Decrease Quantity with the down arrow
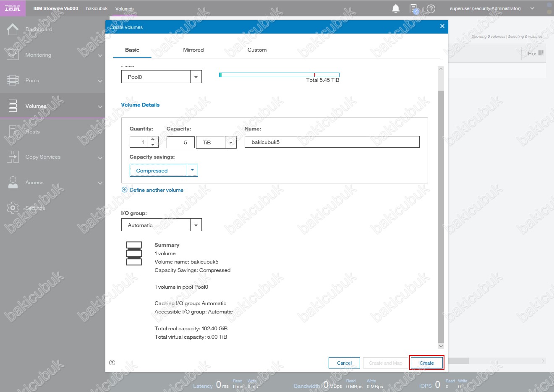Viewport: 554px width, 392px height. click(x=153, y=145)
